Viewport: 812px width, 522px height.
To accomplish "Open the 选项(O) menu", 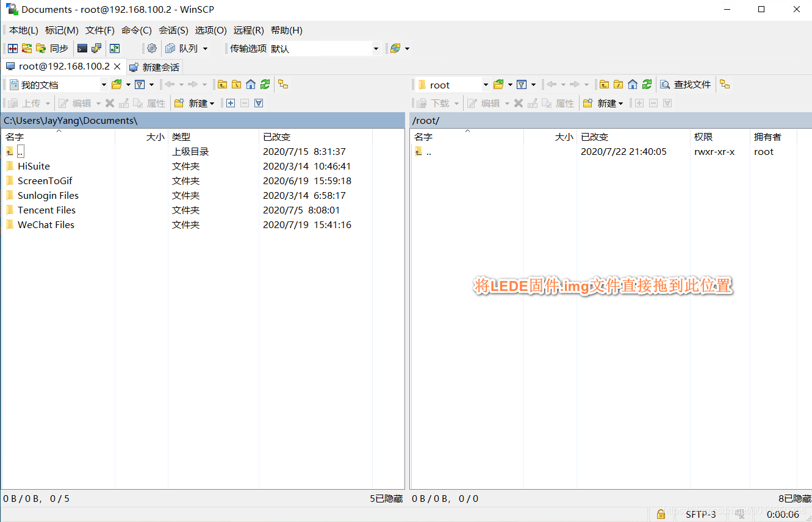I will click(x=211, y=30).
